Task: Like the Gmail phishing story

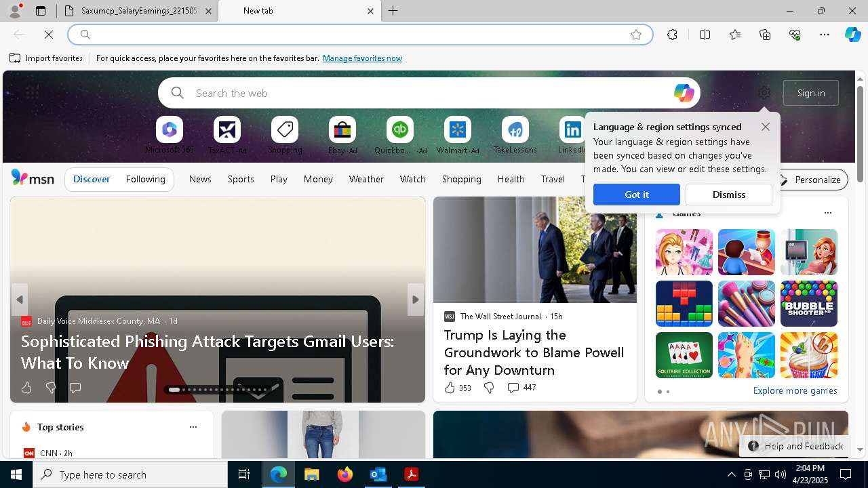Action: (26, 388)
